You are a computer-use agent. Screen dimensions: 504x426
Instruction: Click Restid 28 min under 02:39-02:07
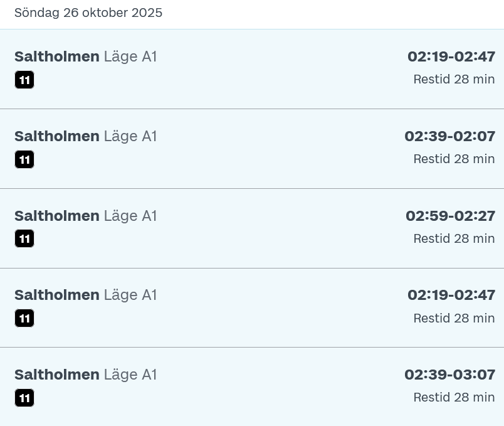[454, 159]
